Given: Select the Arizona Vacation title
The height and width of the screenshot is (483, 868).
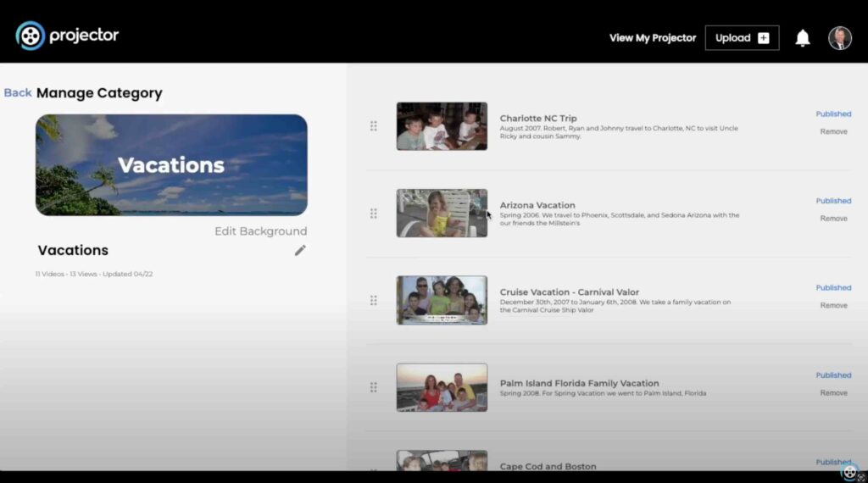Looking at the screenshot, I should [537, 205].
